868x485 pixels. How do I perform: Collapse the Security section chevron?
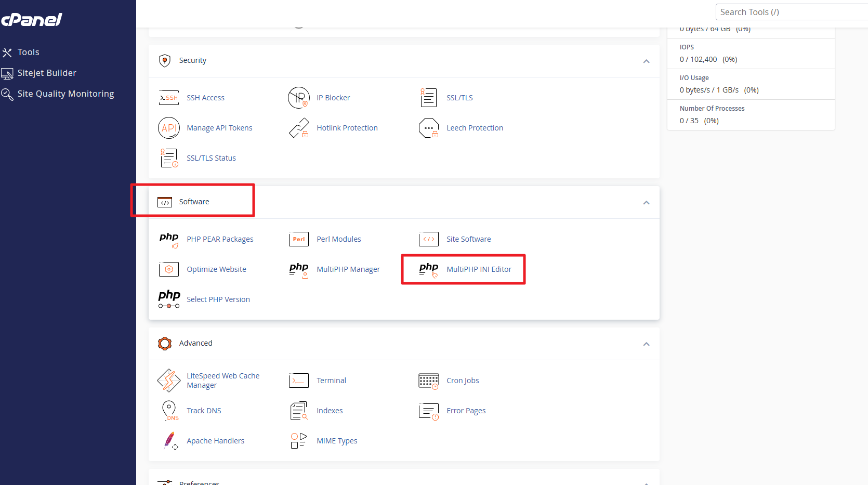(x=646, y=61)
